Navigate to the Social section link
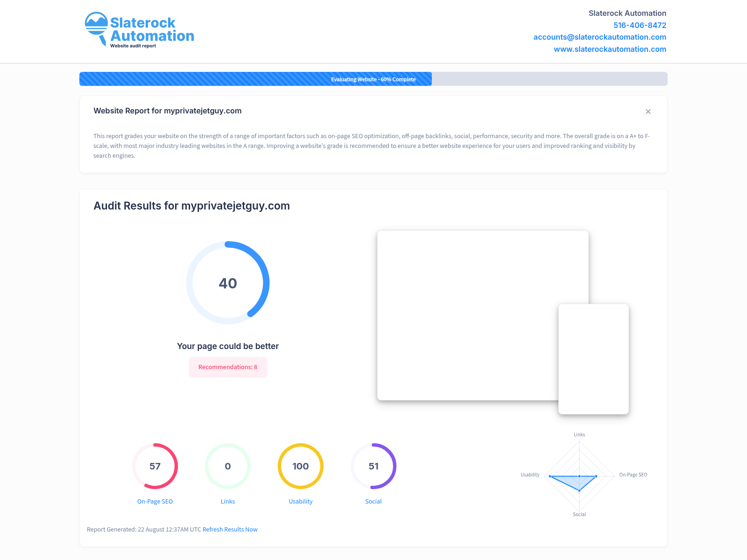Screen dimensions: 747x560 pos(373,501)
